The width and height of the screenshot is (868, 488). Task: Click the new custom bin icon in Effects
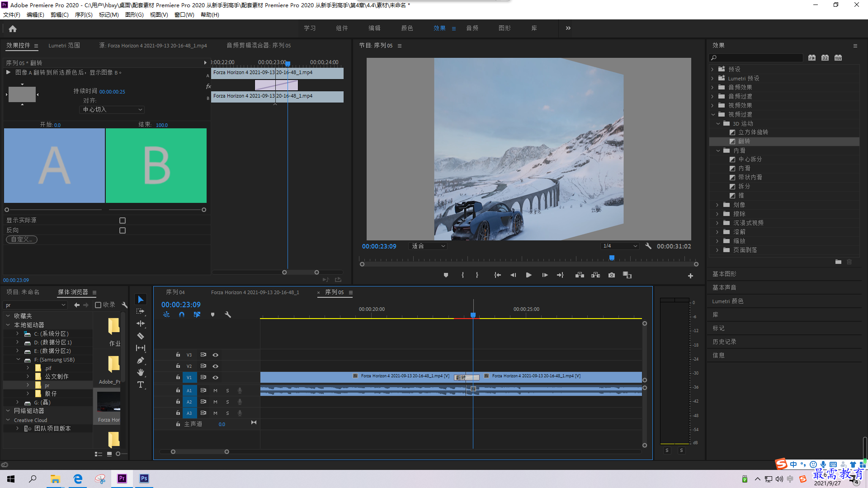click(x=838, y=262)
